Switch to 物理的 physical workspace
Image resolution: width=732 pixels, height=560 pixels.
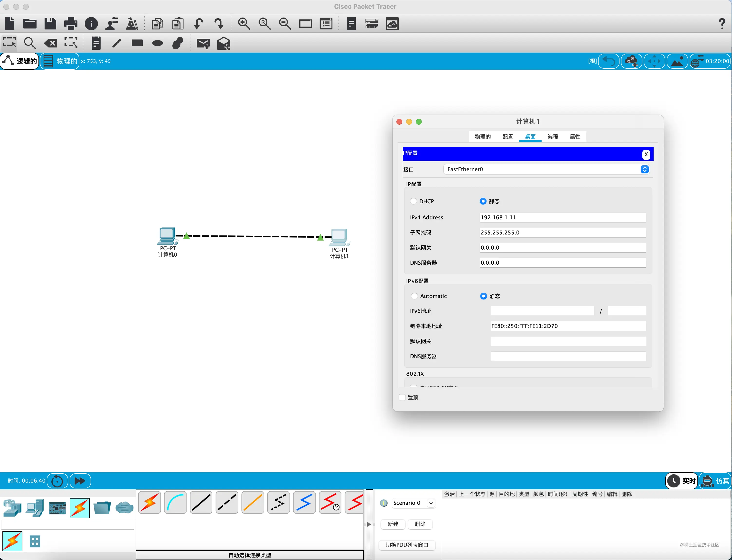[60, 61]
